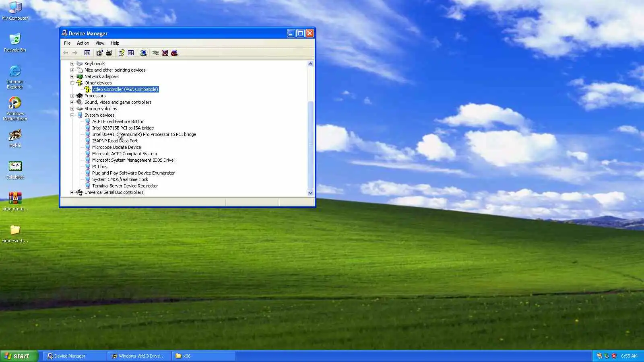Select the Windows Media Player desktop shortcut
644x362 pixels.
click(15, 109)
